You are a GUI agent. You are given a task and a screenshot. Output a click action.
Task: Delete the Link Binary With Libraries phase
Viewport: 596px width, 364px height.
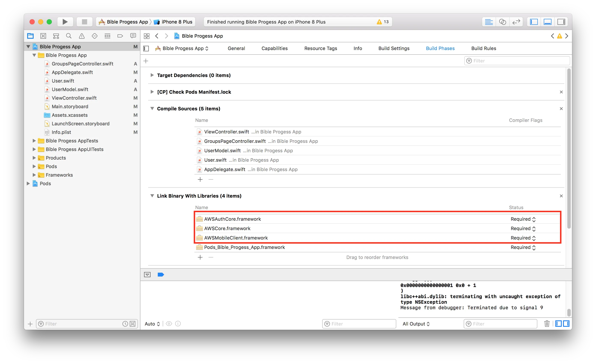pos(561,196)
